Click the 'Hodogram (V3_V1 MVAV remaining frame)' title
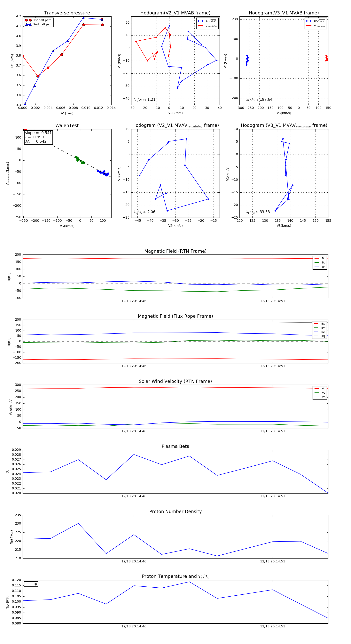The width and height of the screenshot is (351, 644). coord(284,125)
